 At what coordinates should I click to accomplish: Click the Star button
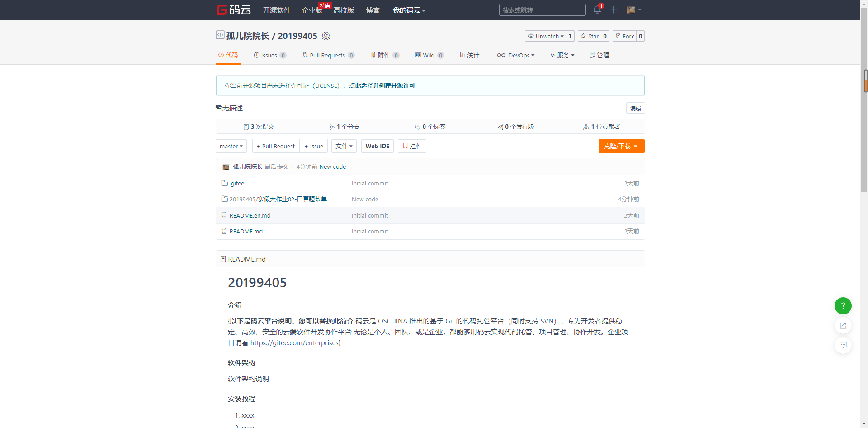tap(590, 36)
